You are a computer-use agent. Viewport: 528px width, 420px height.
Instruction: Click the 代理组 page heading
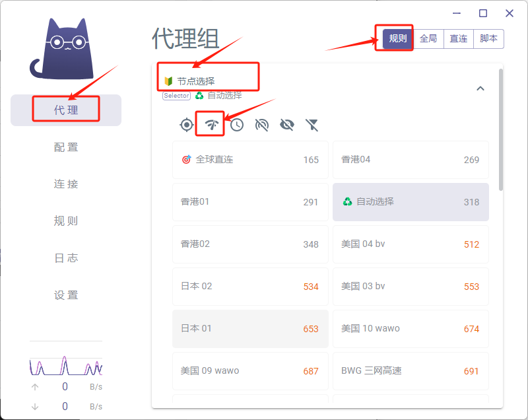point(186,39)
